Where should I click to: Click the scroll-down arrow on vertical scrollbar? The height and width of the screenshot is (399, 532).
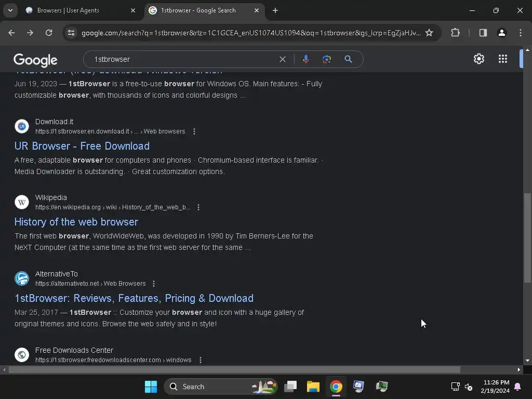point(527,361)
